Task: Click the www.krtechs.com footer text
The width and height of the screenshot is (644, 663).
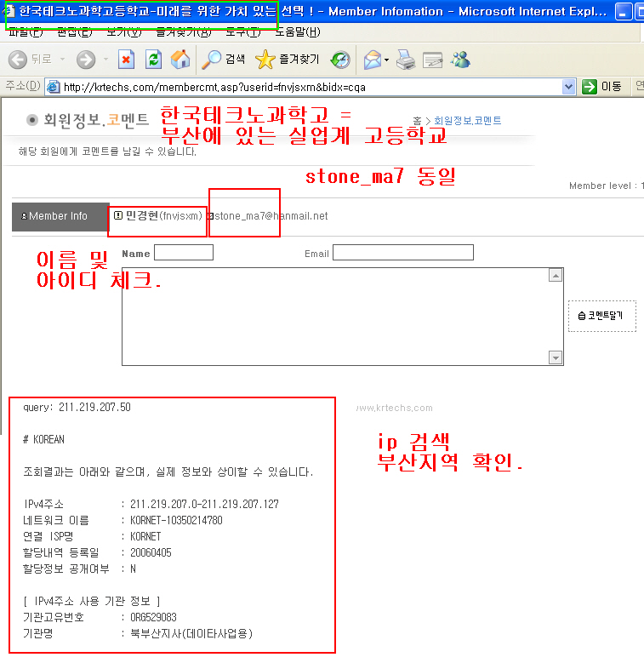Action: [x=394, y=408]
